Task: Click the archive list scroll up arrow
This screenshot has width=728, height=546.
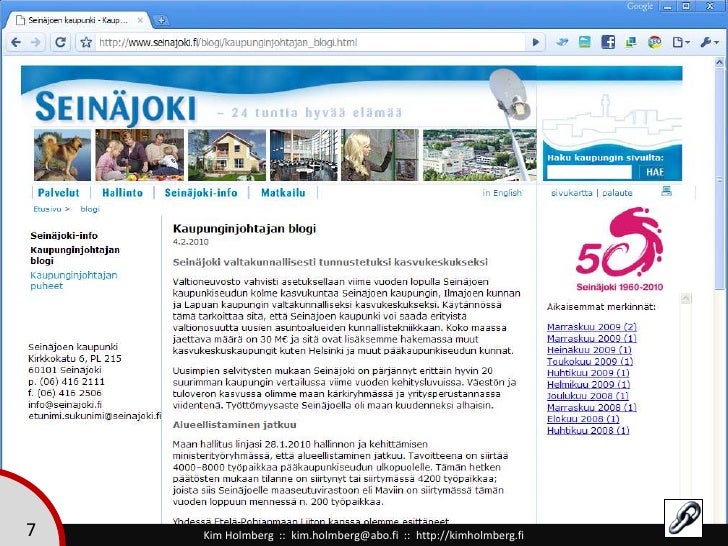Action: 685,299
